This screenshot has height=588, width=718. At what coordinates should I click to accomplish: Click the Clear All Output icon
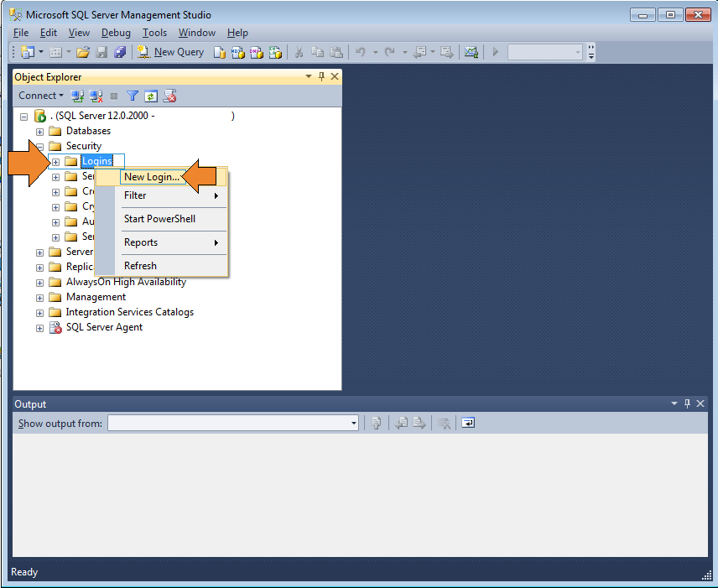444,423
